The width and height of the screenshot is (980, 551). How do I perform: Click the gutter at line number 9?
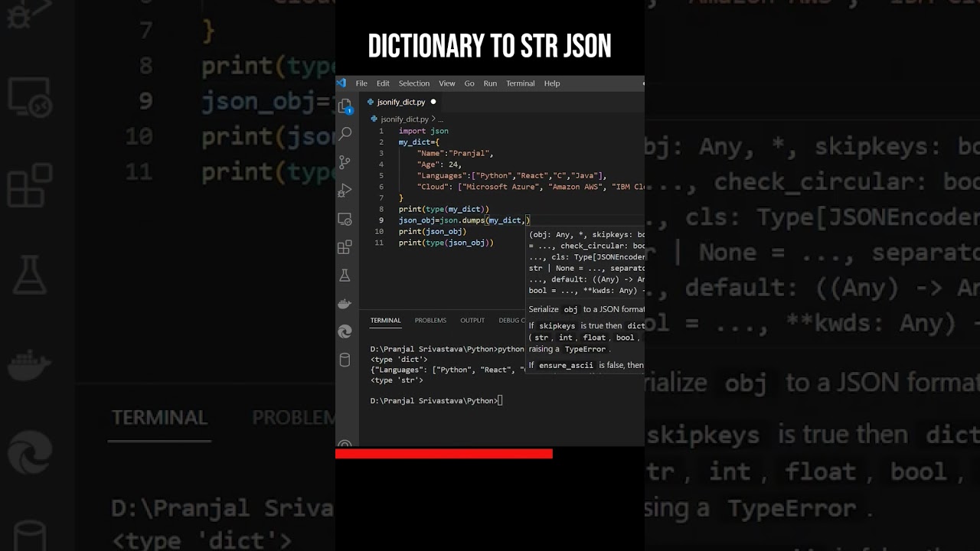381,220
